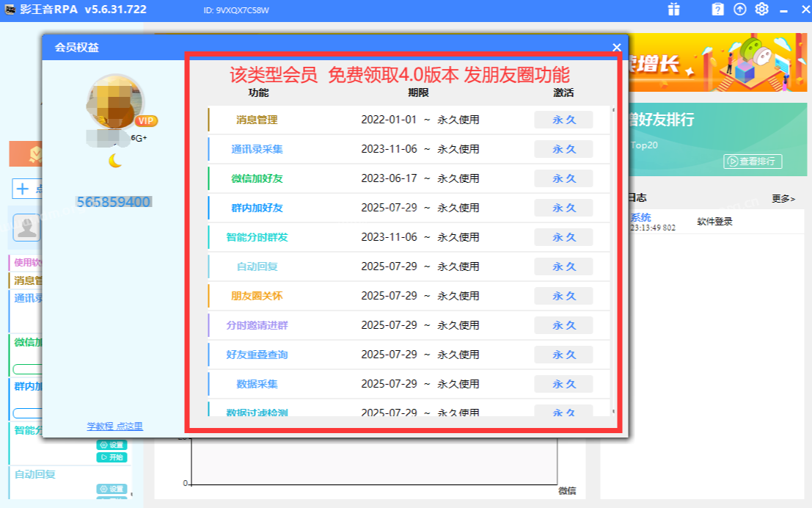
Task: Select the 智能分时群发 feature name
Action: point(257,237)
